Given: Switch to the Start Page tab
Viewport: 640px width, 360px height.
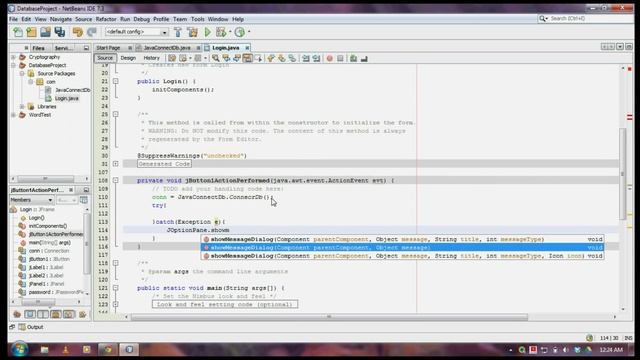Looking at the screenshot, I should pyautogui.click(x=108, y=48).
